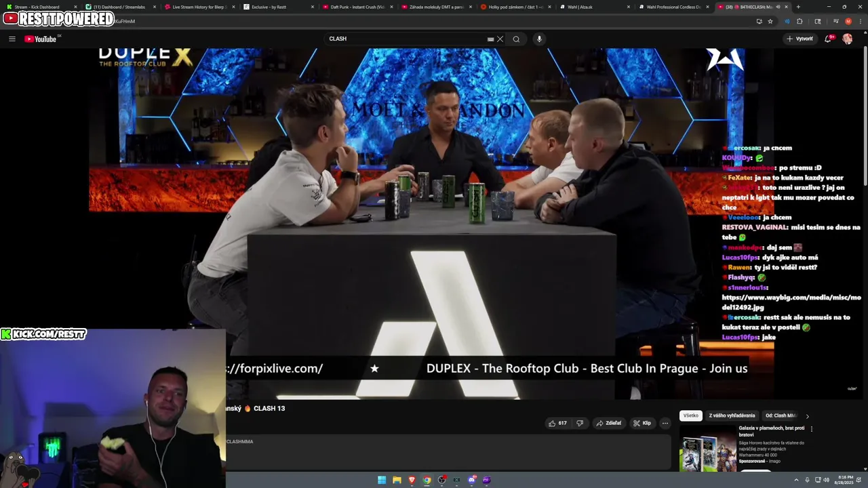Image resolution: width=868 pixels, height=488 pixels.
Task: Open the Galaxia v plameňoch ad title
Action: point(771,431)
